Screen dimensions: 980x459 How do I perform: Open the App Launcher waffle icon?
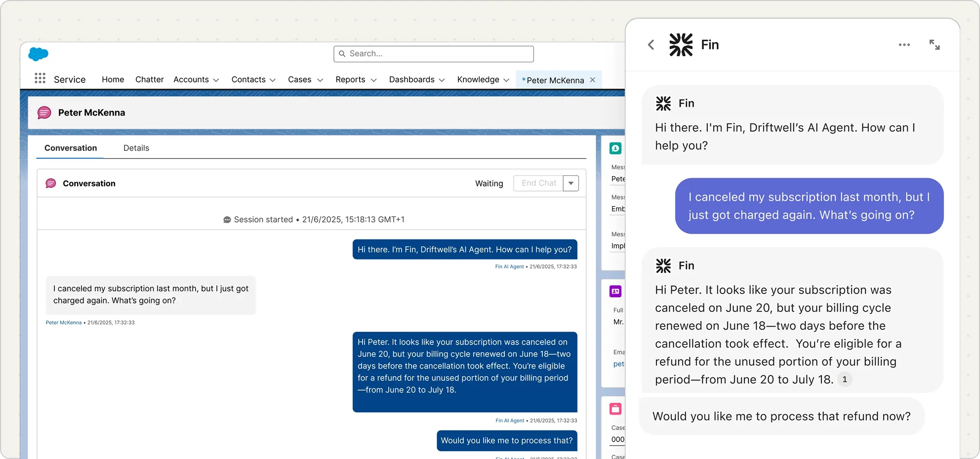[40, 78]
